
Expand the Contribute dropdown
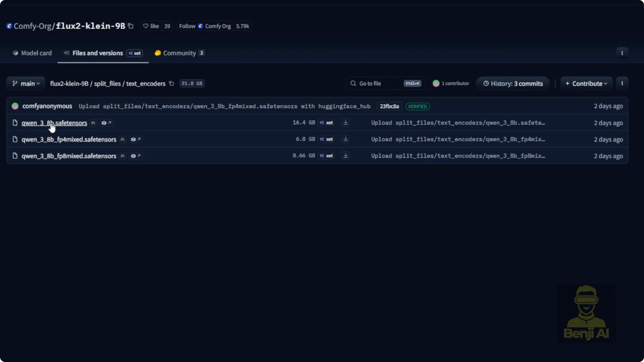586,83
